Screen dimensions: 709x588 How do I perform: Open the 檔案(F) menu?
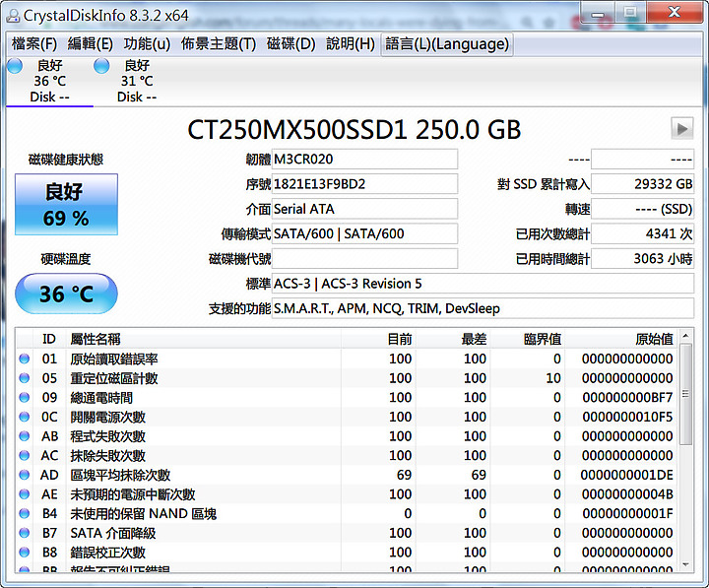(34, 44)
